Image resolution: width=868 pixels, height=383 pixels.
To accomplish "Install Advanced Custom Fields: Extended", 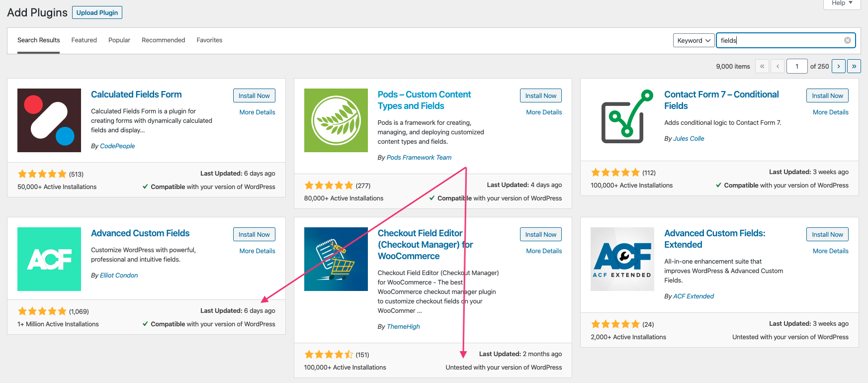I will click(x=827, y=234).
